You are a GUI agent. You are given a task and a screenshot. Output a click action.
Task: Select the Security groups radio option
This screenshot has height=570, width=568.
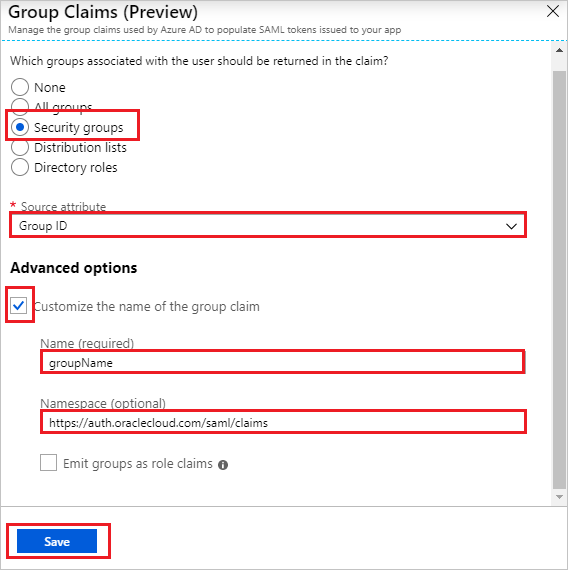[x=20, y=127]
